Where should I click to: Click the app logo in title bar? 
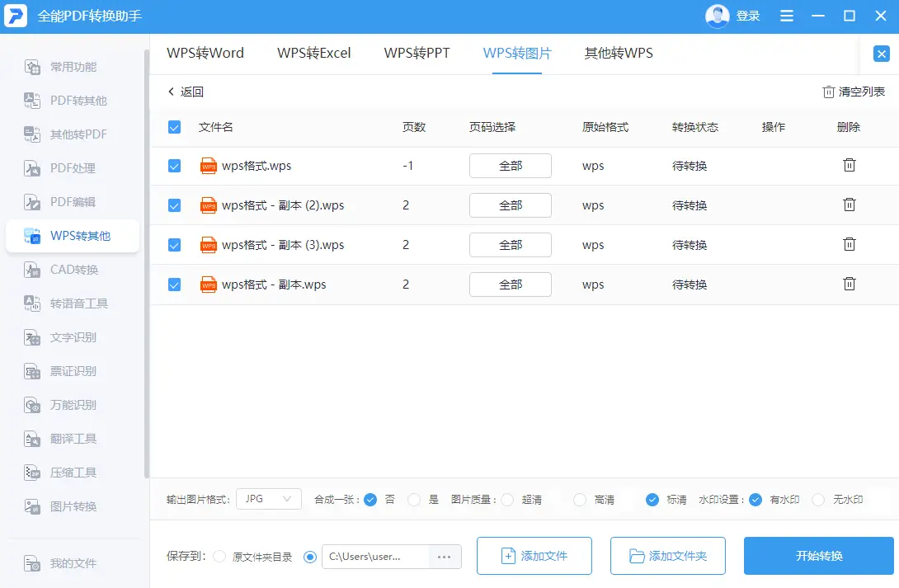click(16, 16)
